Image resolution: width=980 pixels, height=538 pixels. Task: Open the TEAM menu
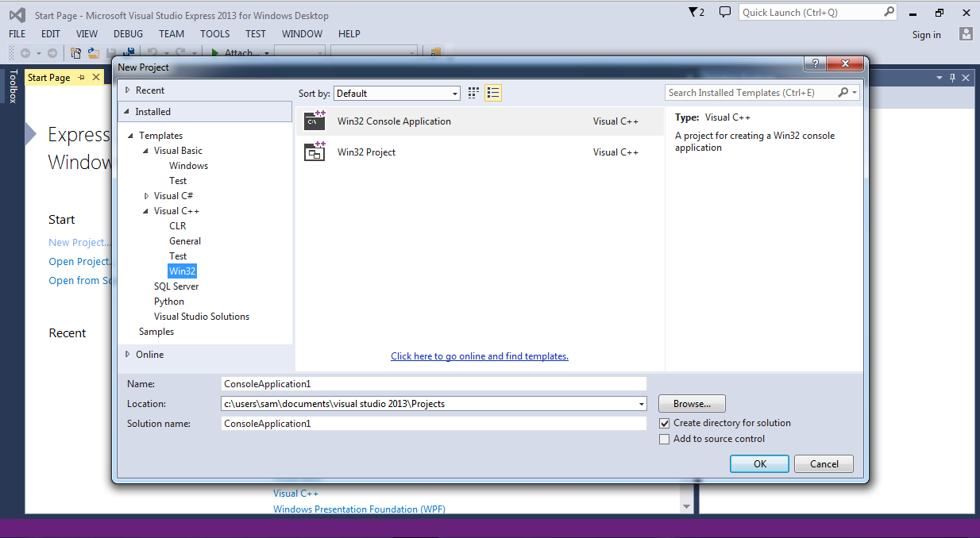click(172, 34)
